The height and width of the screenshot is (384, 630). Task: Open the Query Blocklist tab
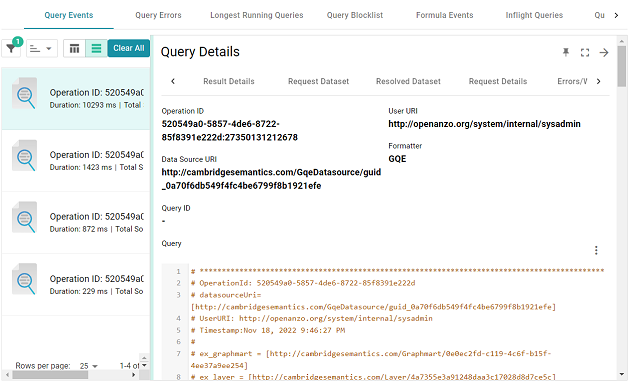[355, 15]
